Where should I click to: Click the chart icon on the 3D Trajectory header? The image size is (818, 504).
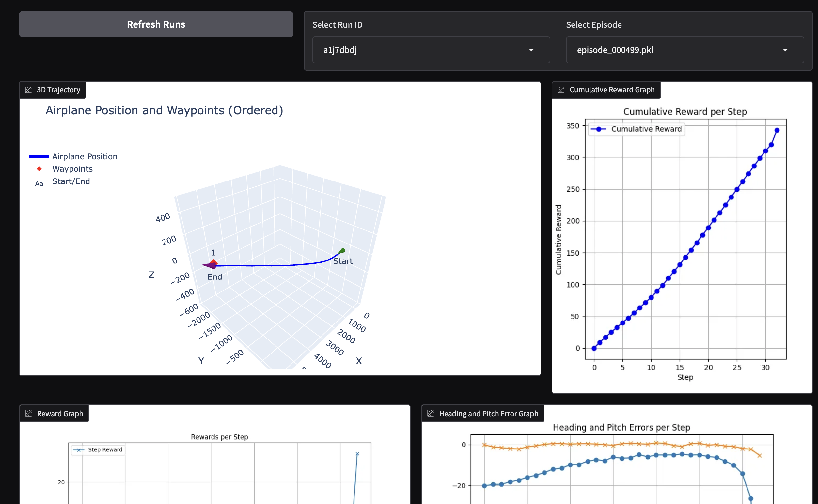(x=28, y=90)
